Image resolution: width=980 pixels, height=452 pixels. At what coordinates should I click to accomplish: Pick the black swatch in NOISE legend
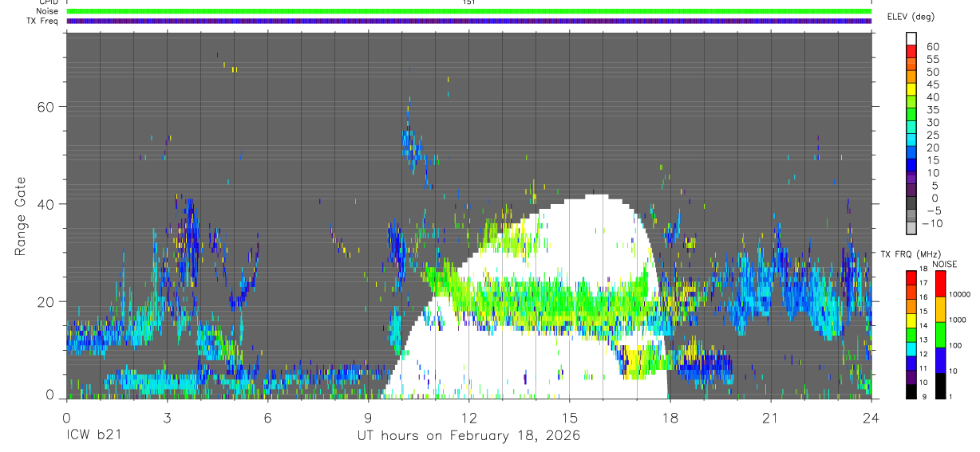pyautogui.click(x=940, y=386)
